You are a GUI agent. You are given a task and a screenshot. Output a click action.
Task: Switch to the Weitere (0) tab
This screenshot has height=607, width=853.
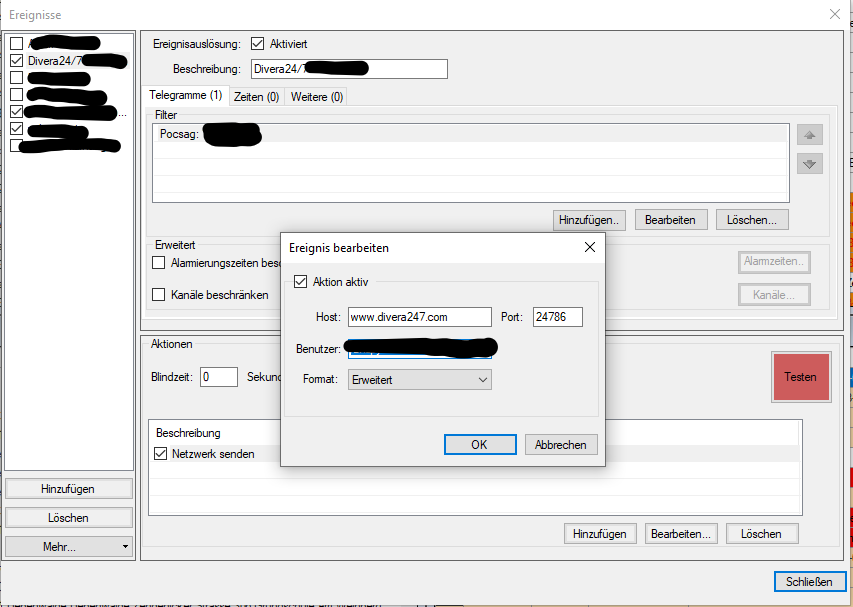click(317, 97)
